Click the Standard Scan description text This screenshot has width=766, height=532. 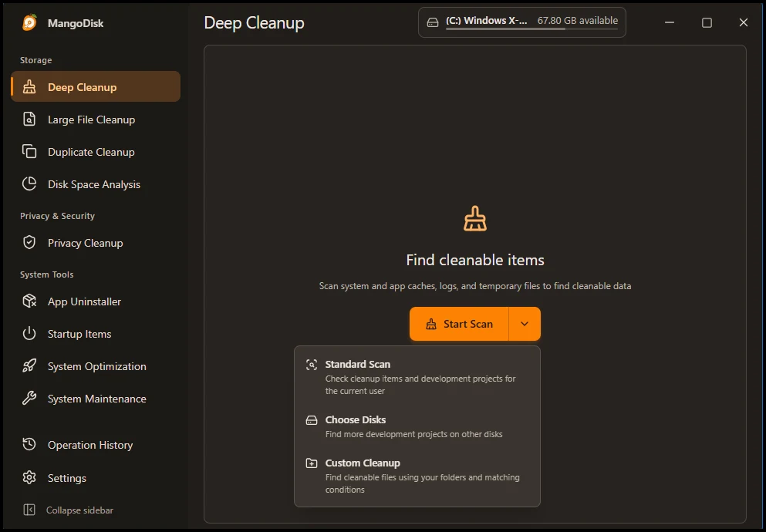[x=420, y=385]
